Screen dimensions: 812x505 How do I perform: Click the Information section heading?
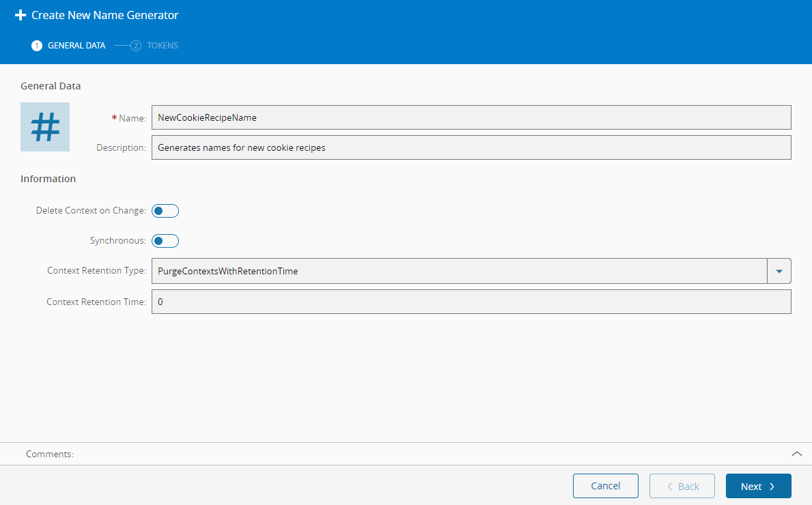[x=48, y=179]
